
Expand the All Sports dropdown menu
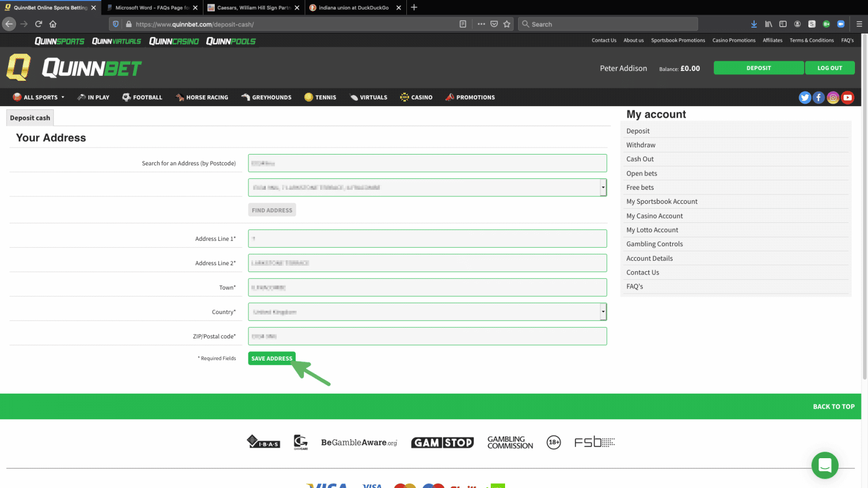coord(39,98)
